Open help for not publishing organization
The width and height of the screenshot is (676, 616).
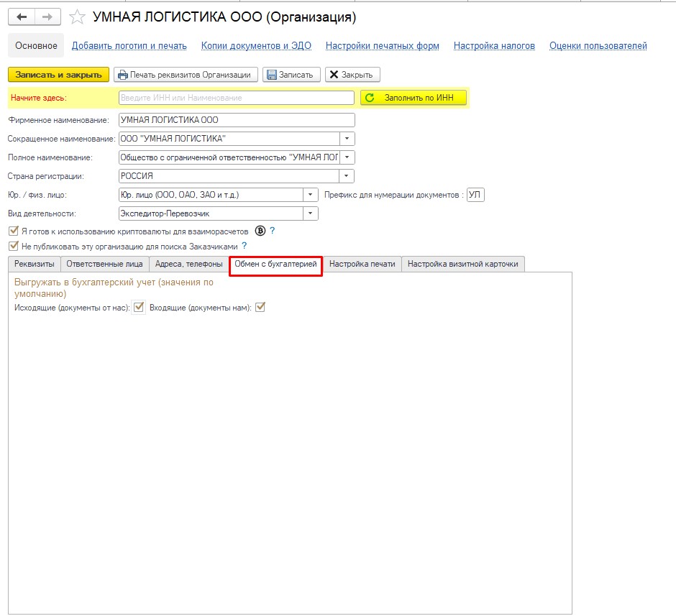(x=244, y=246)
